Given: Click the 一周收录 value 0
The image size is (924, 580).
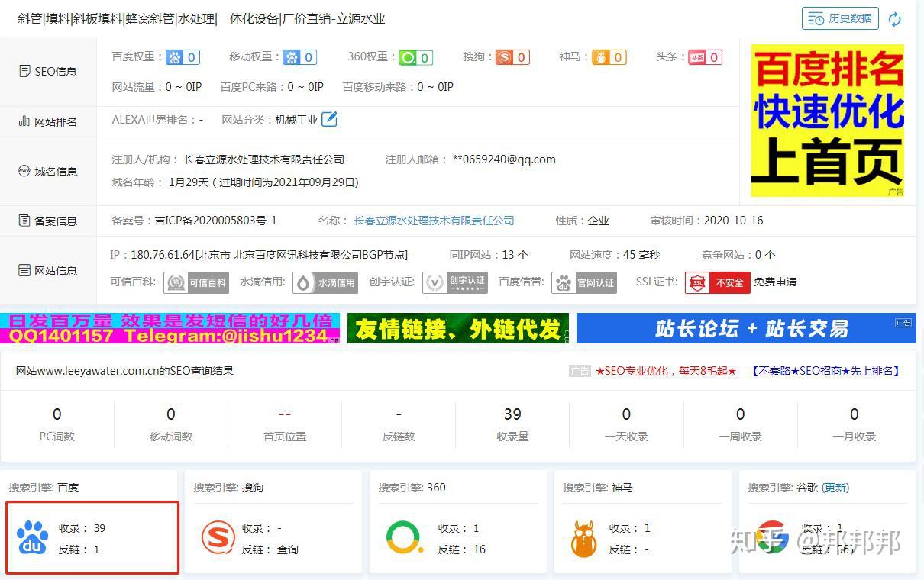Looking at the screenshot, I should [x=740, y=414].
